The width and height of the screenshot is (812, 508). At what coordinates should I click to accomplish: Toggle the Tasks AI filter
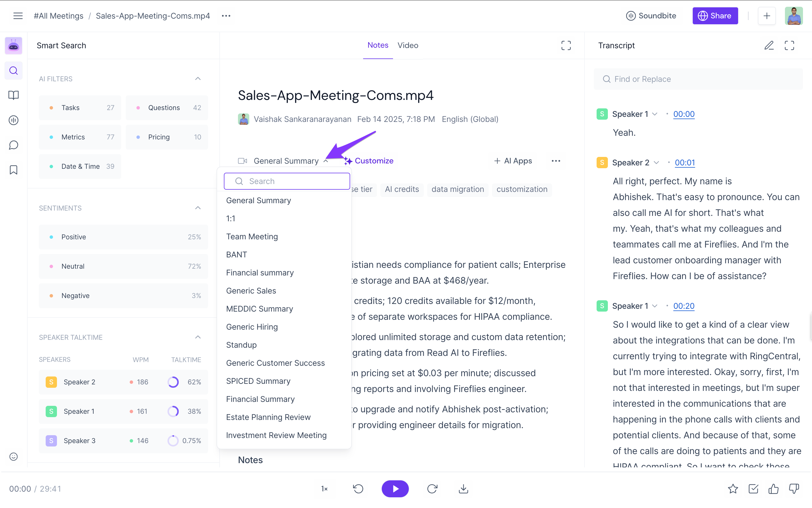tap(80, 108)
